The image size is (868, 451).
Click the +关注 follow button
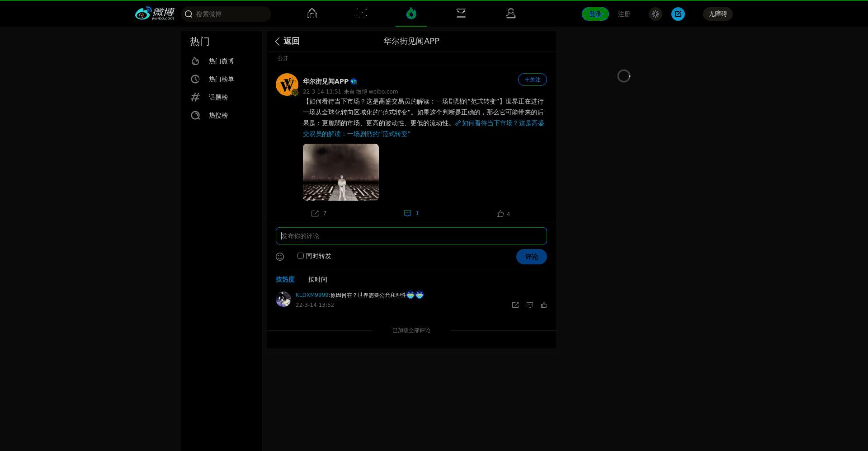coord(532,80)
